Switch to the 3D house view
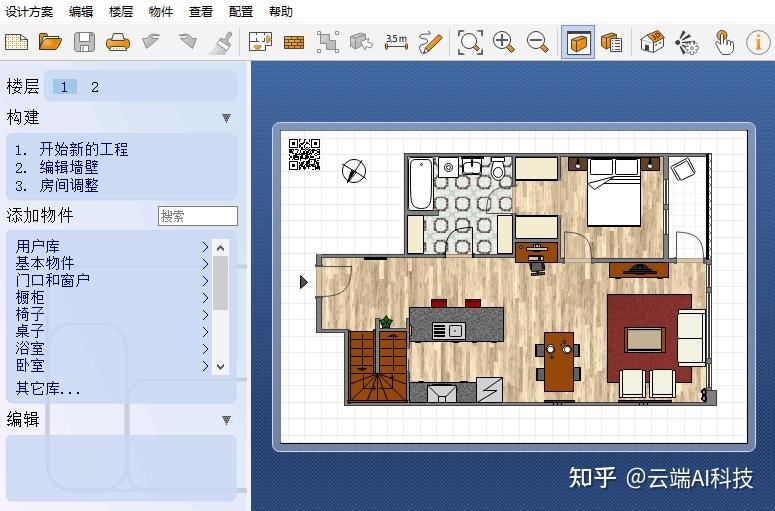Screen dimensions: 775x511 tap(652, 42)
